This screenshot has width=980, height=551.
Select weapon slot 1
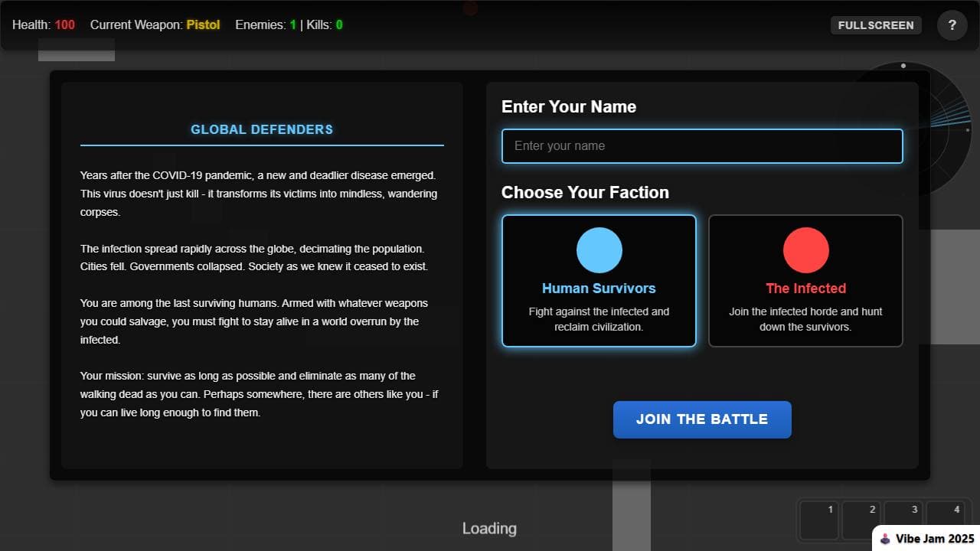(x=819, y=520)
